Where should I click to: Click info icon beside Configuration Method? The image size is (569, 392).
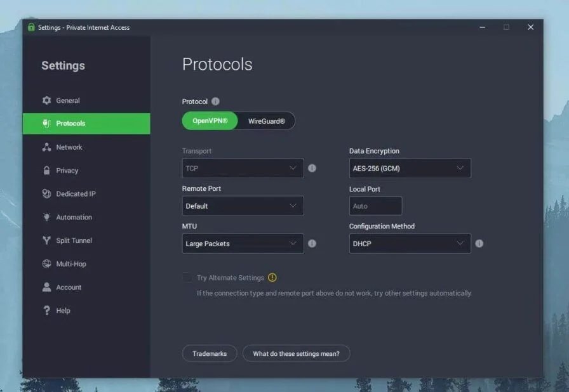[479, 244]
